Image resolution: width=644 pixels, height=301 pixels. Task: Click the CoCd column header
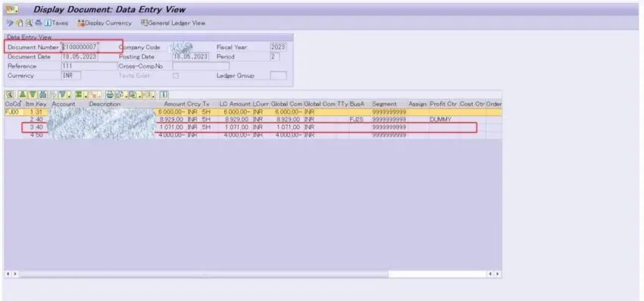(x=14, y=105)
